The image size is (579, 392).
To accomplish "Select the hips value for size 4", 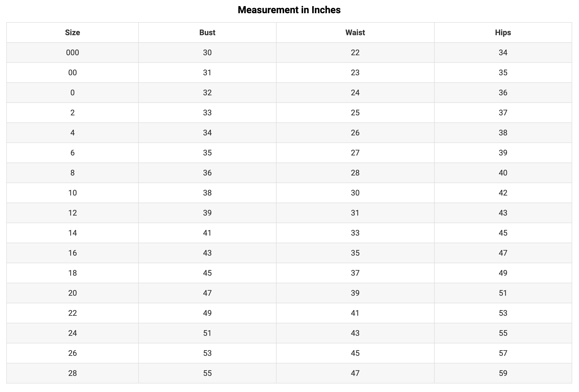I will pos(503,132).
